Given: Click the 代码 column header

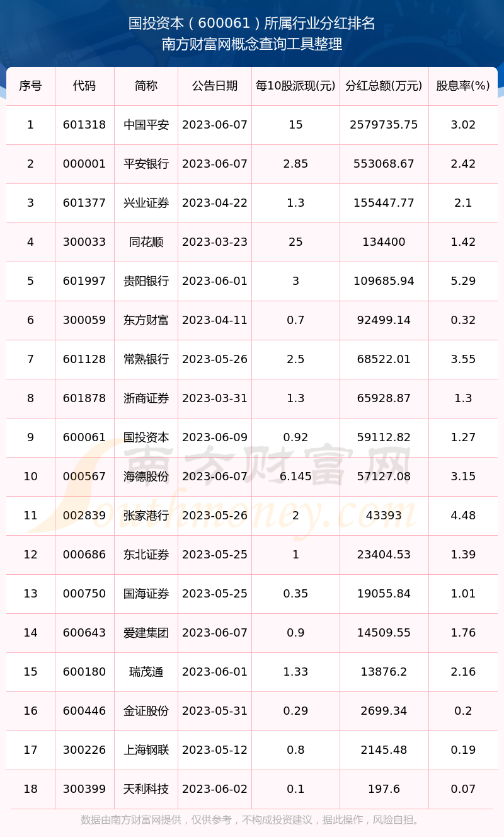Looking at the screenshot, I should coord(84,86).
